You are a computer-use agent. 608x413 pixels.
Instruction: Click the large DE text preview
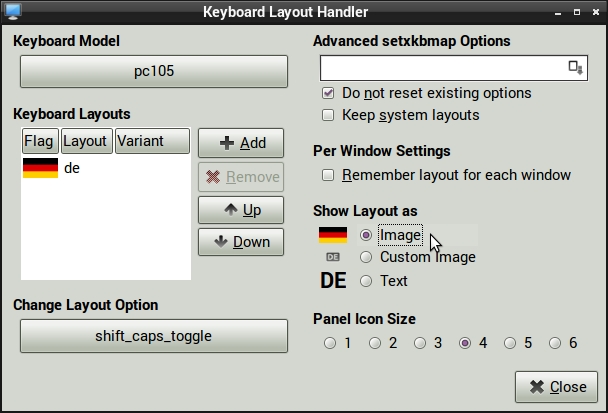click(x=333, y=281)
